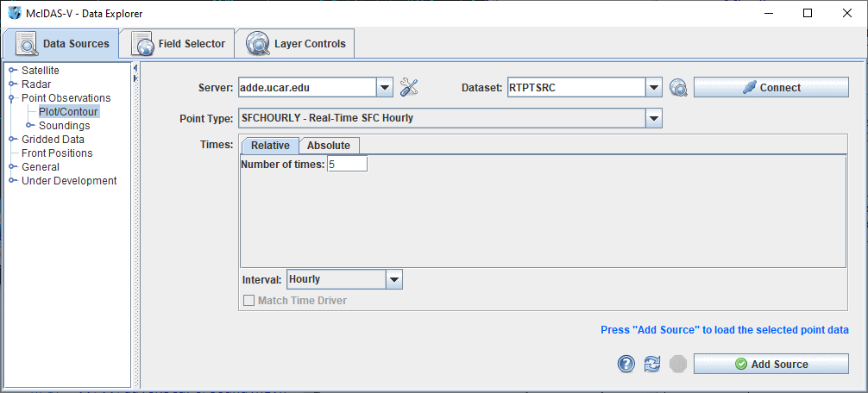Open the Server dropdown list
868x393 pixels.
(385, 88)
